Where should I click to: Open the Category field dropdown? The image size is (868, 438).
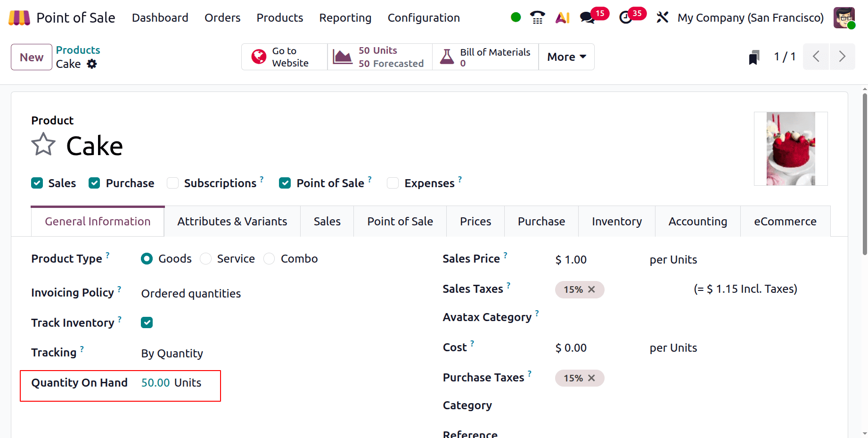point(691,406)
